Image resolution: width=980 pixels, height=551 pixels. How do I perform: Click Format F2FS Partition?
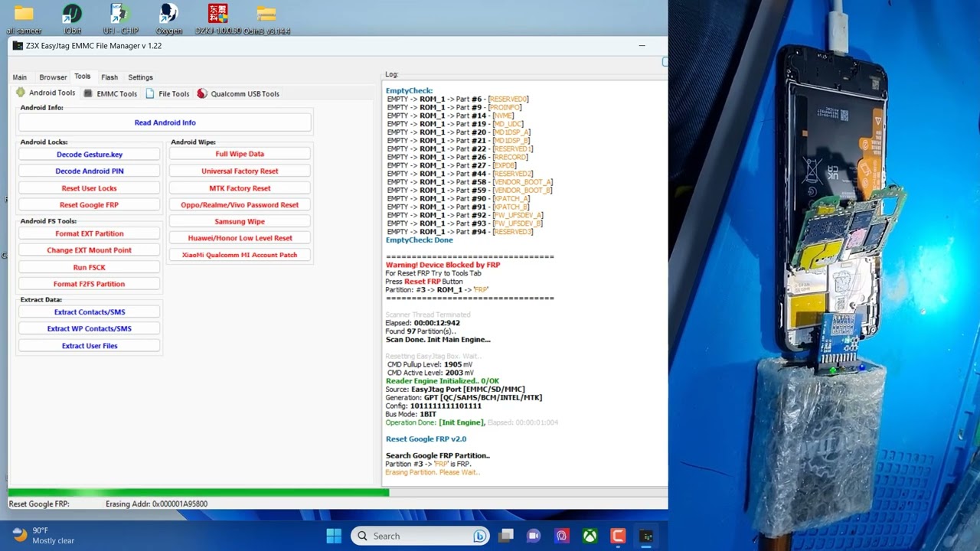click(90, 284)
